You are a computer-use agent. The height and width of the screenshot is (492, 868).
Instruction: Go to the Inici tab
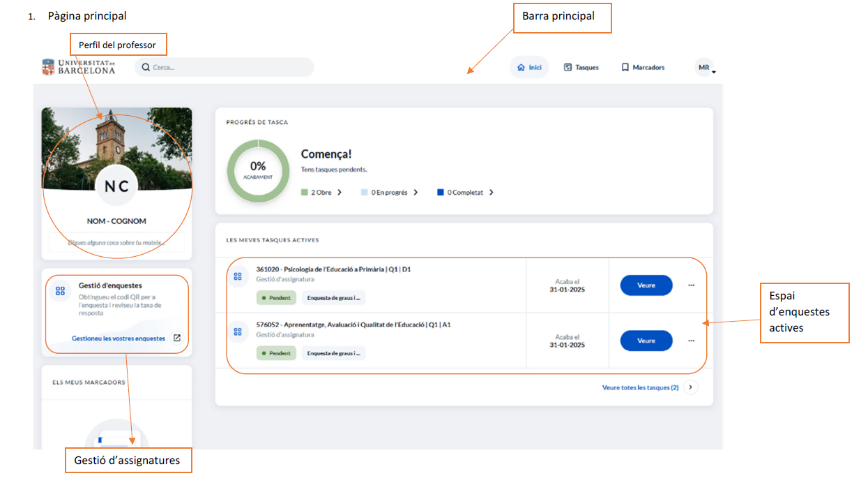click(x=529, y=68)
